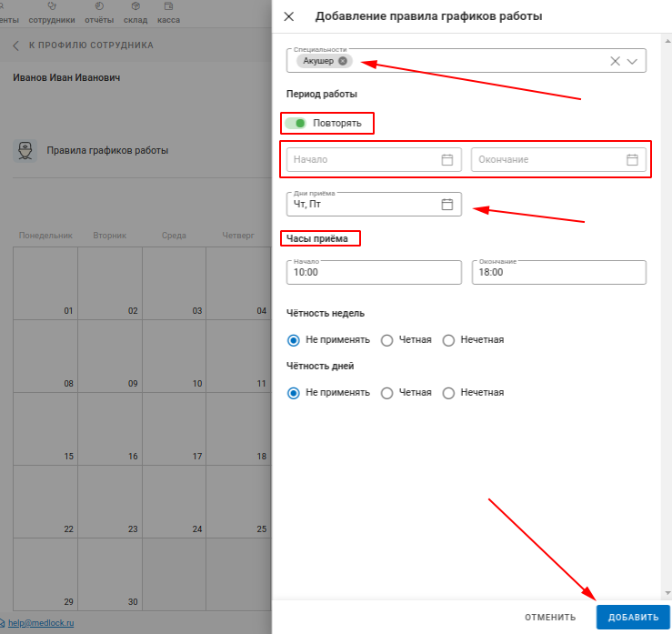Edit the Дни приёма value Чт, Пт
Screen dimensions: 672x634
coord(374,204)
